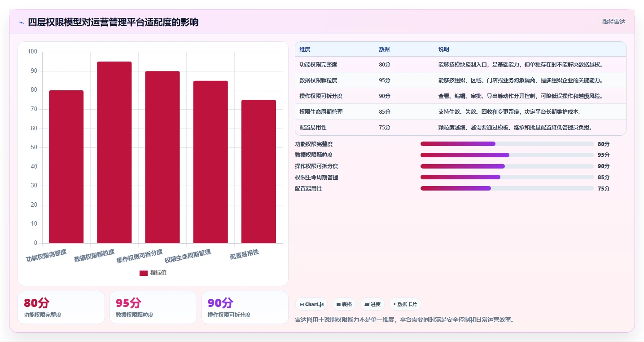Image resolution: width=644 pixels, height=342 pixels.
Task: Select the 功能权限完整度 chart bar
Action: coord(66,167)
